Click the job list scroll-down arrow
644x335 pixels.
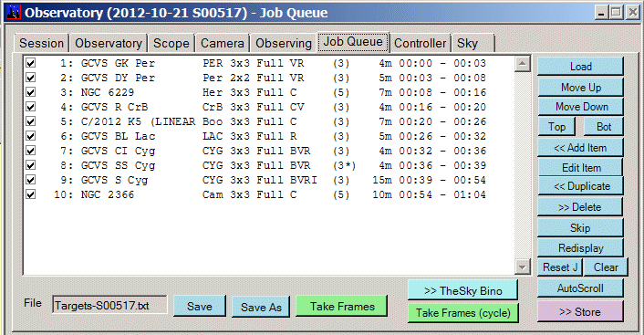click(522, 267)
